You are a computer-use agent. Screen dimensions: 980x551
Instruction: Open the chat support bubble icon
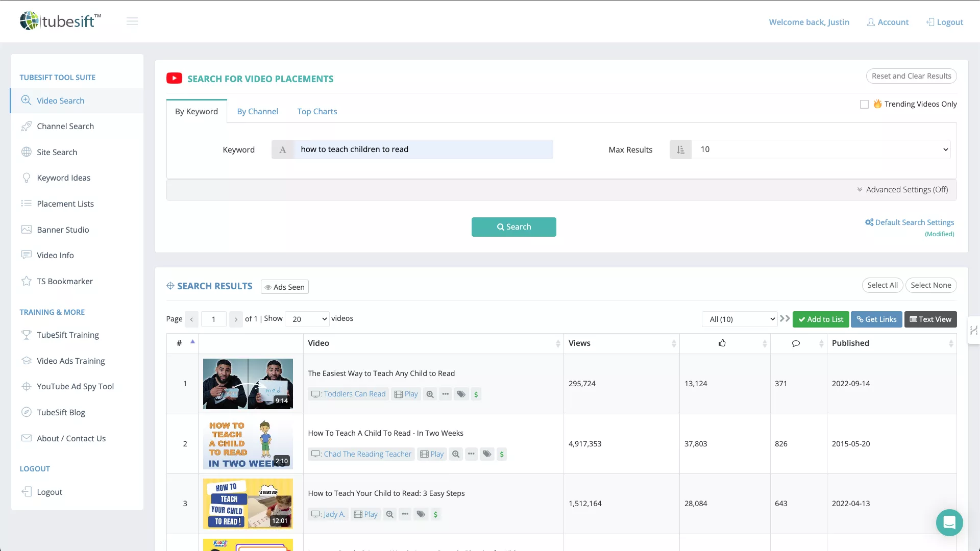[x=949, y=522]
